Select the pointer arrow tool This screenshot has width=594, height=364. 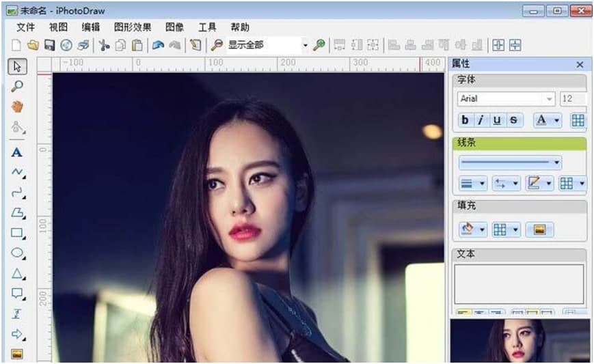click(x=17, y=67)
